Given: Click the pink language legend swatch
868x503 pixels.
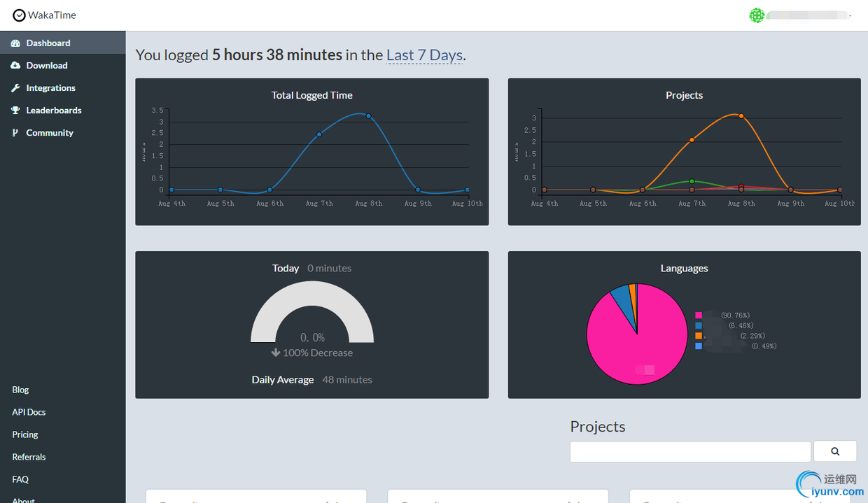Looking at the screenshot, I should pos(699,316).
